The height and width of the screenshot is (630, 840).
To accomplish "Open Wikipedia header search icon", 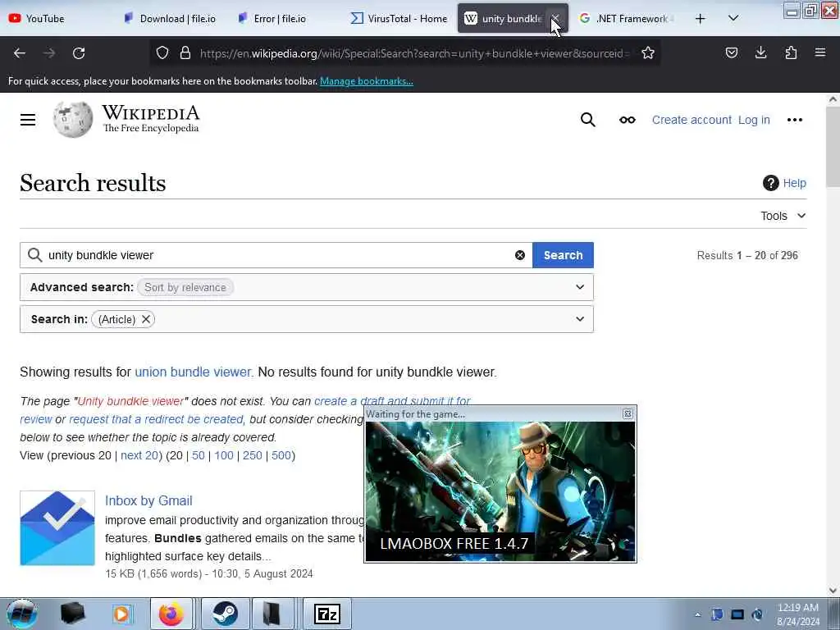I will [587, 120].
